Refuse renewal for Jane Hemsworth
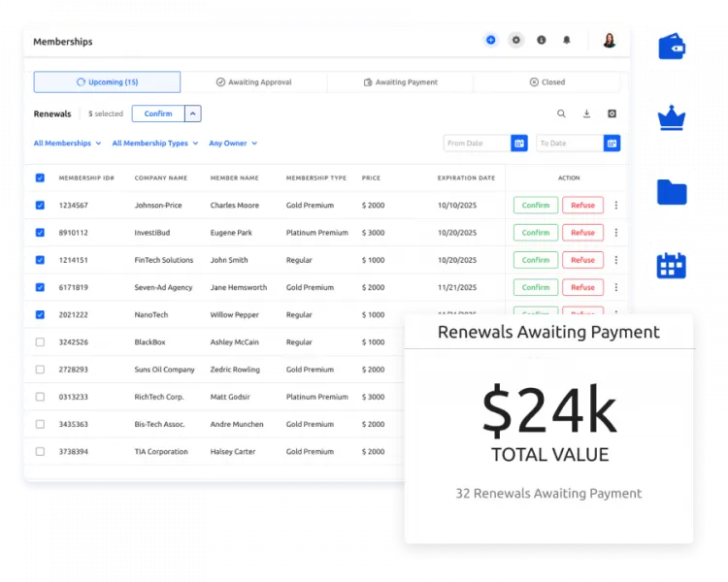Image resolution: width=728 pixels, height=582 pixels. (x=582, y=287)
